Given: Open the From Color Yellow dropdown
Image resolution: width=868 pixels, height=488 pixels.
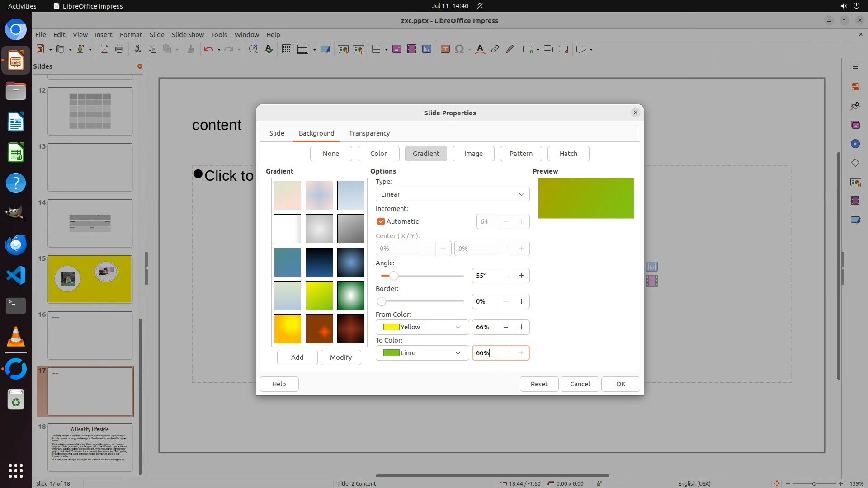Looking at the screenshot, I should tap(422, 327).
